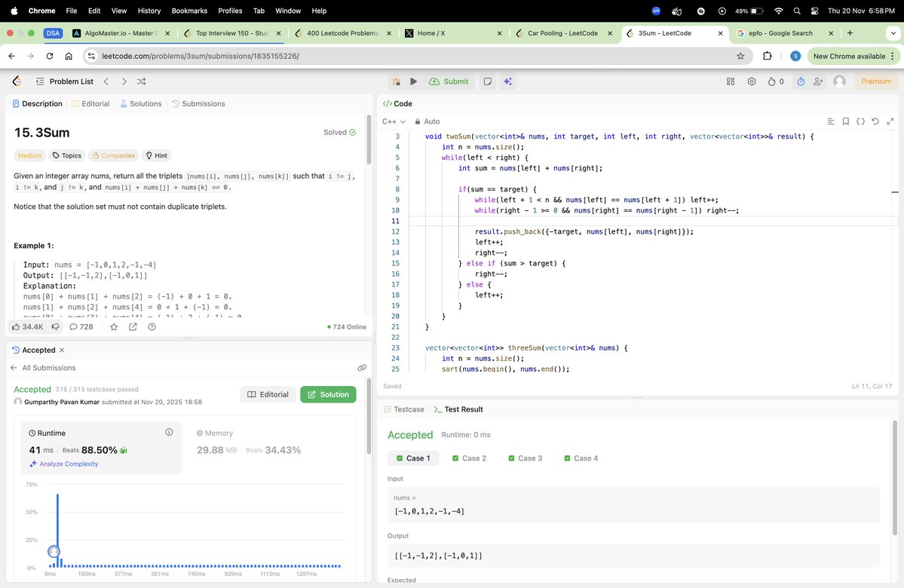Click the Premium button
Viewport: 904px width, 588px height.
[876, 81]
